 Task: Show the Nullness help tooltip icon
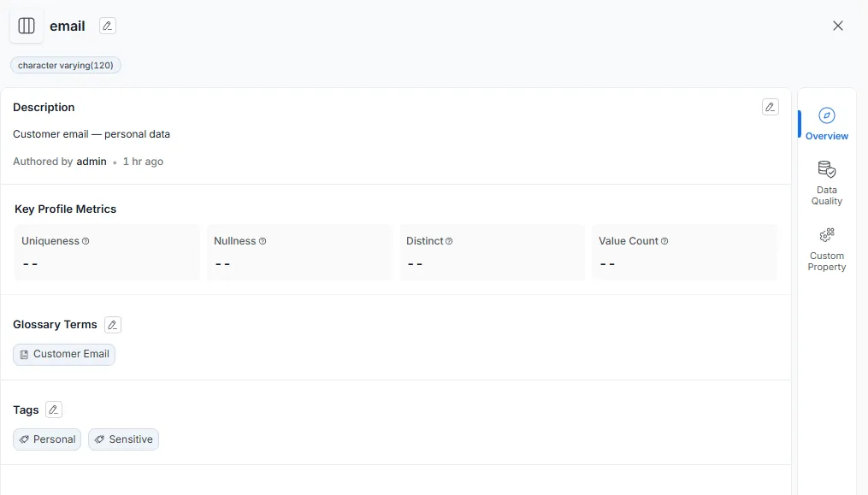(263, 241)
